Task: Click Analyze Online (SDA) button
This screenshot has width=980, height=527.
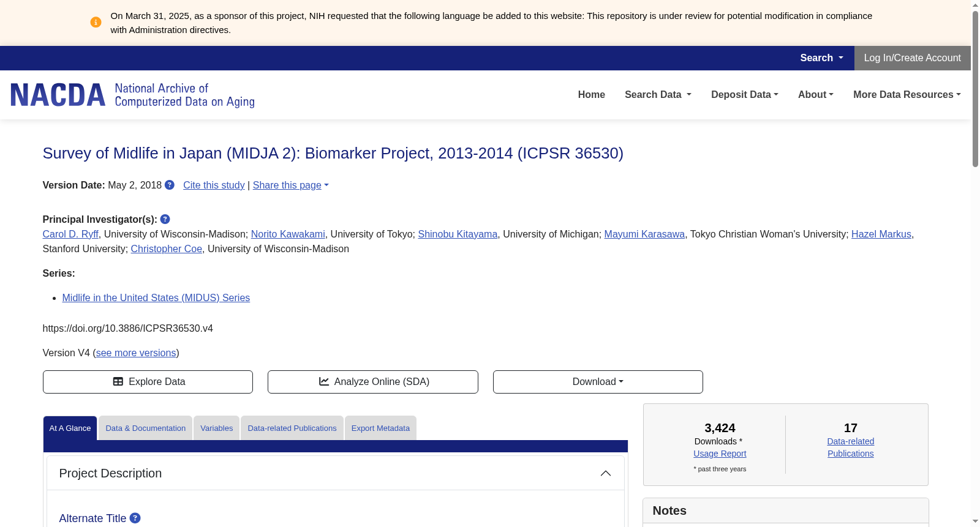Action: point(373,382)
